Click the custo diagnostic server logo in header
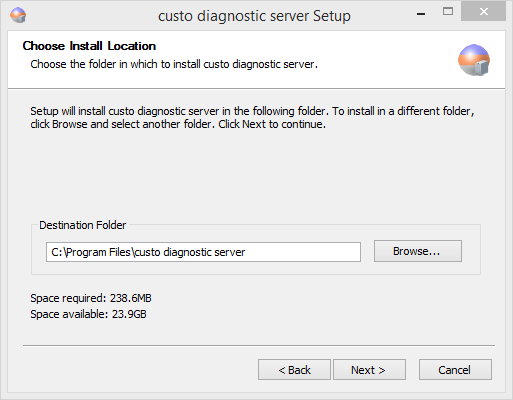Image resolution: width=513 pixels, height=400 pixels. pyautogui.click(x=474, y=60)
